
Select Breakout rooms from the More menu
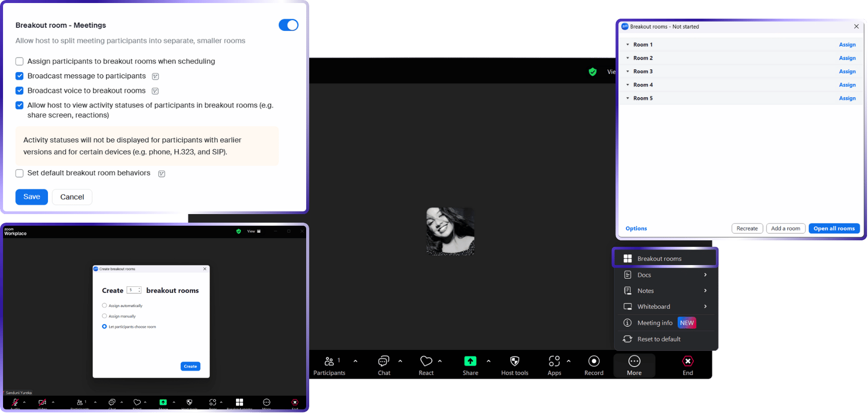pos(665,259)
